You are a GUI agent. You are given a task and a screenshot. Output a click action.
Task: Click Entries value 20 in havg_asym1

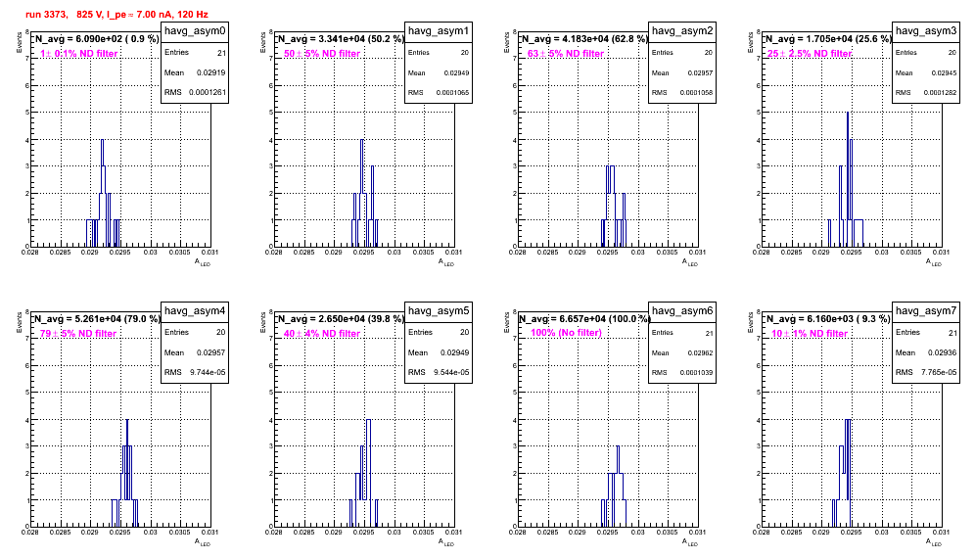(x=465, y=53)
